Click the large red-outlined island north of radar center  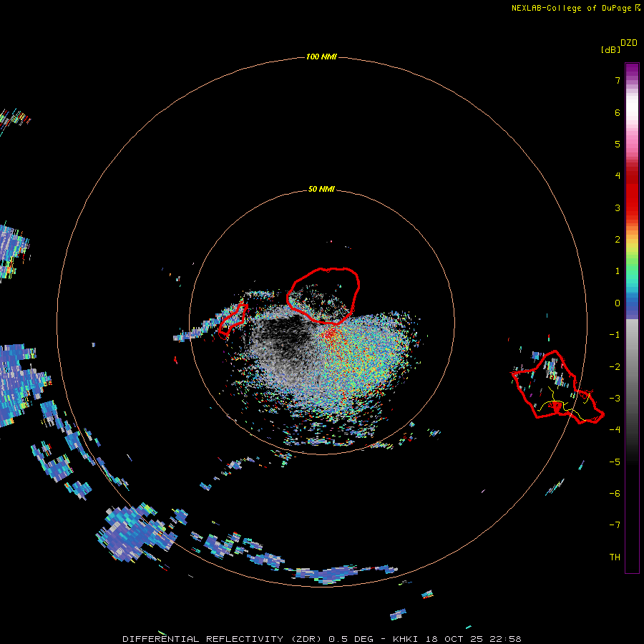click(x=323, y=296)
